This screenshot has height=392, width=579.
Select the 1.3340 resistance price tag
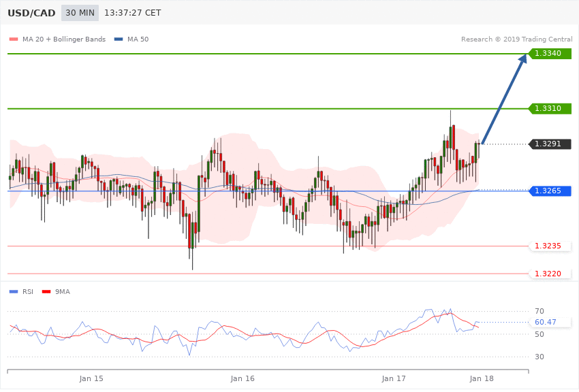coord(550,54)
